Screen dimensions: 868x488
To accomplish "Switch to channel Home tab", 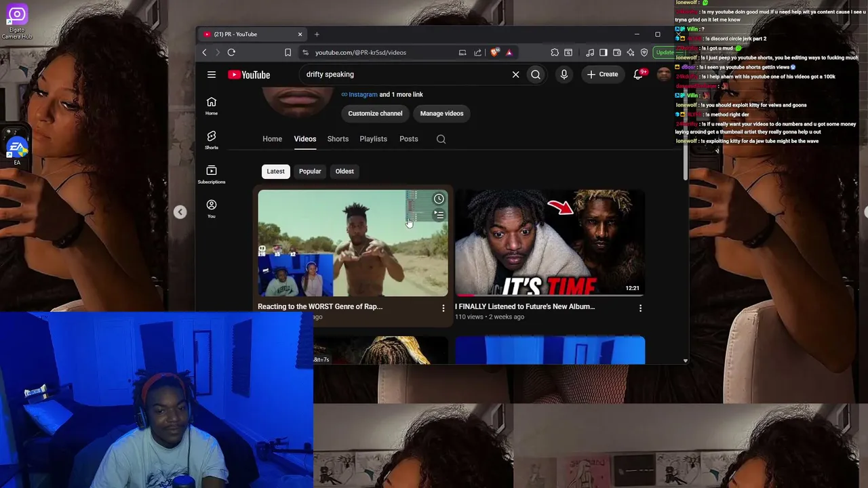I will coord(272,139).
